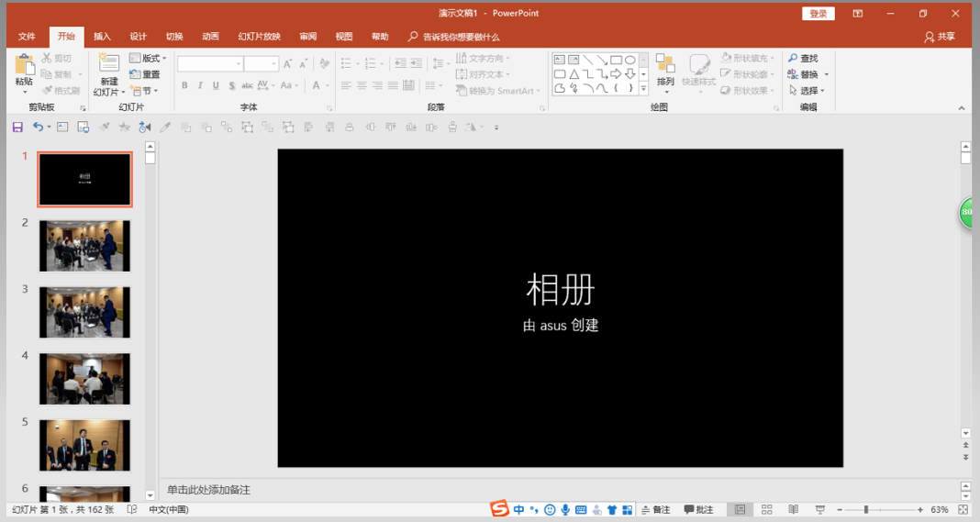Image resolution: width=980 pixels, height=522 pixels.
Task: Open the Insert (插入) ribbon tab
Action: pos(102,37)
